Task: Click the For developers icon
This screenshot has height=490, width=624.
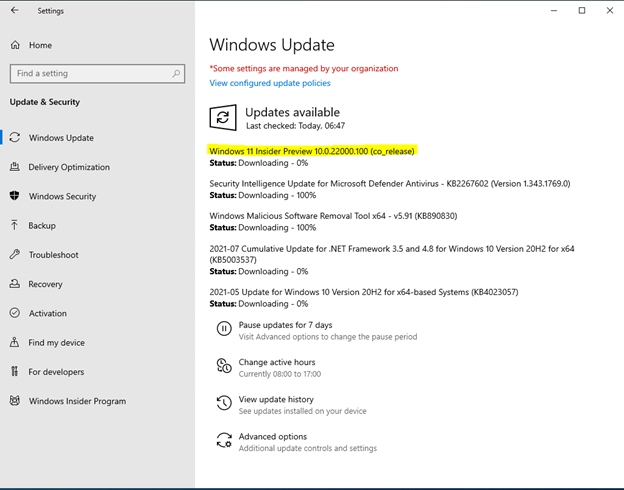Action: coord(15,371)
